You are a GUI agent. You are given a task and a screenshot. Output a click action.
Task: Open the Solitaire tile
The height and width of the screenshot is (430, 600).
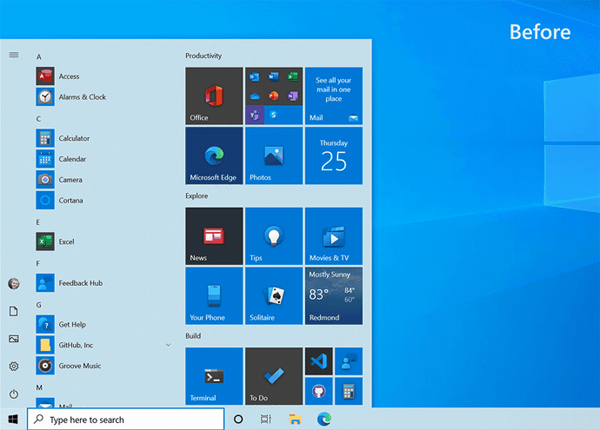pos(273,295)
